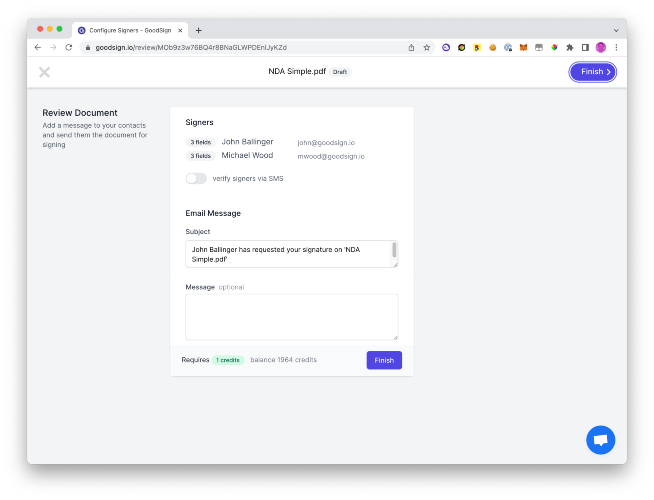The height and width of the screenshot is (500, 654).
Task: Click into the optional Message text area
Action: tap(292, 317)
